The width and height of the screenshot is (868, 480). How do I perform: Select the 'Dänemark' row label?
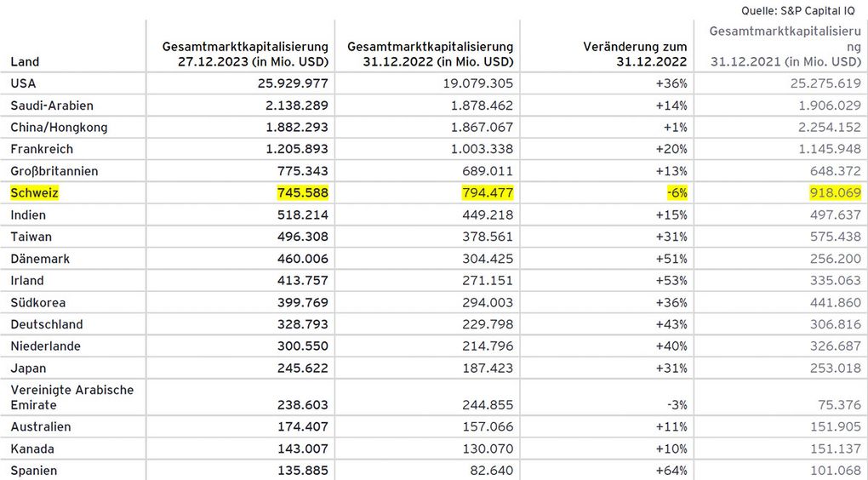point(40,259)
